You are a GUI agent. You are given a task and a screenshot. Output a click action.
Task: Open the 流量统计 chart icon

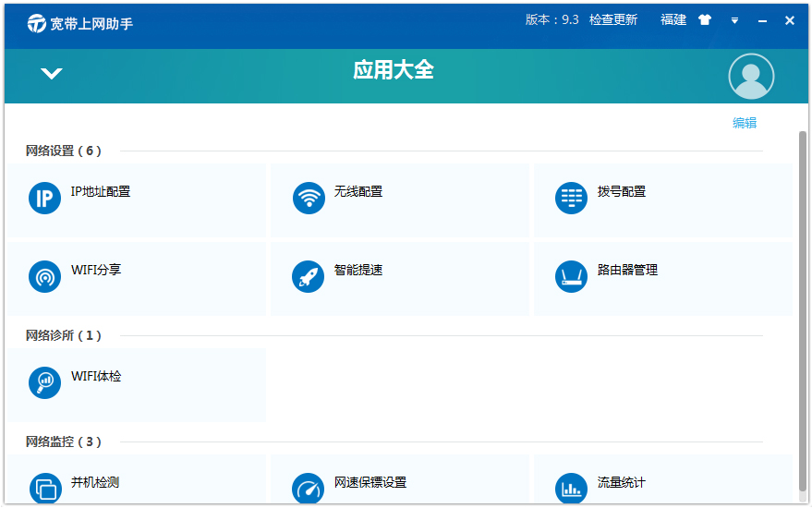pos(572,489)
